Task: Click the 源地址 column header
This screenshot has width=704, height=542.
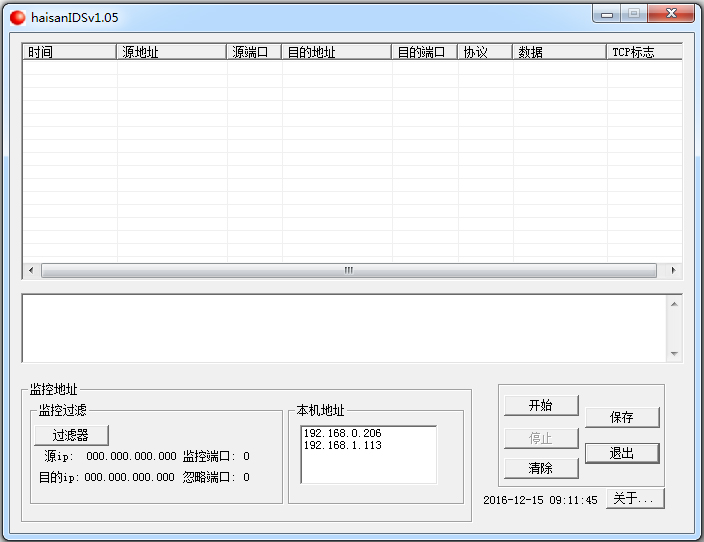Action: coord(171,52)
